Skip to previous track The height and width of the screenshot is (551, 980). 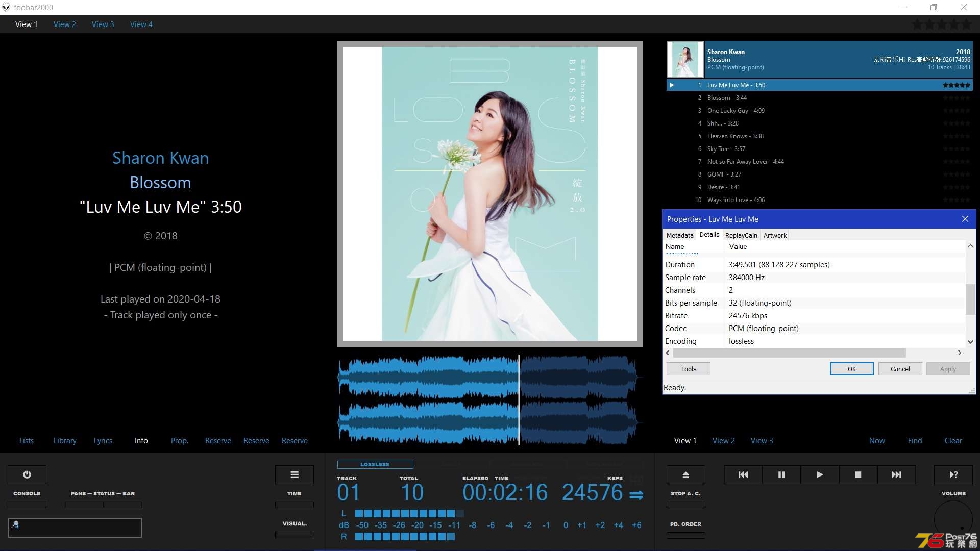pos(743,474)
